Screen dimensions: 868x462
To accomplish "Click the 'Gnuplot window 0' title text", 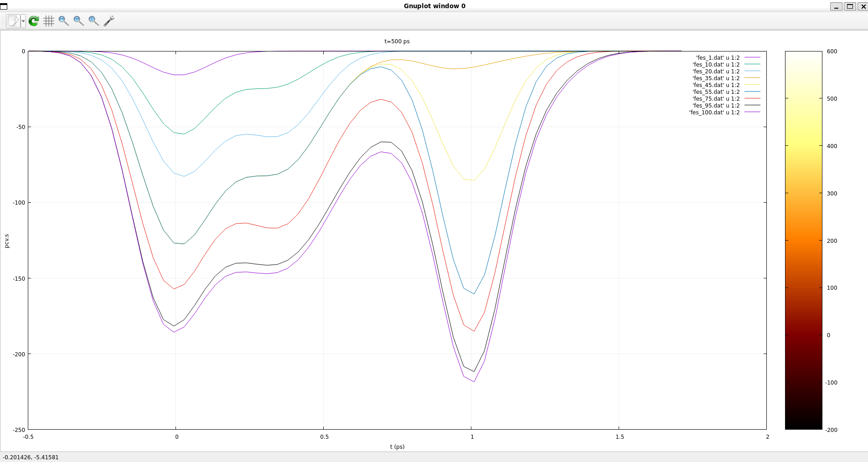I will click(434, 6).
